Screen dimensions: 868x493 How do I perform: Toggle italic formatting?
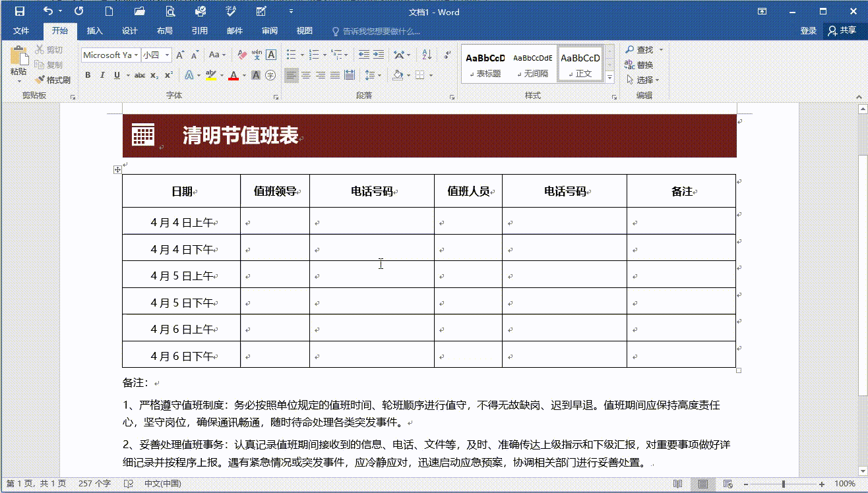102,75
